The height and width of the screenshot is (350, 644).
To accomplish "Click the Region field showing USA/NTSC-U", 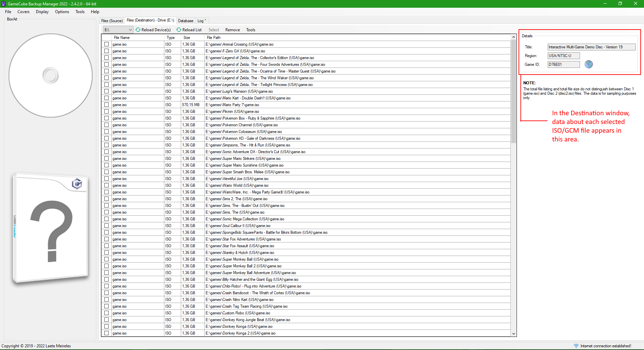I will 563,56.
